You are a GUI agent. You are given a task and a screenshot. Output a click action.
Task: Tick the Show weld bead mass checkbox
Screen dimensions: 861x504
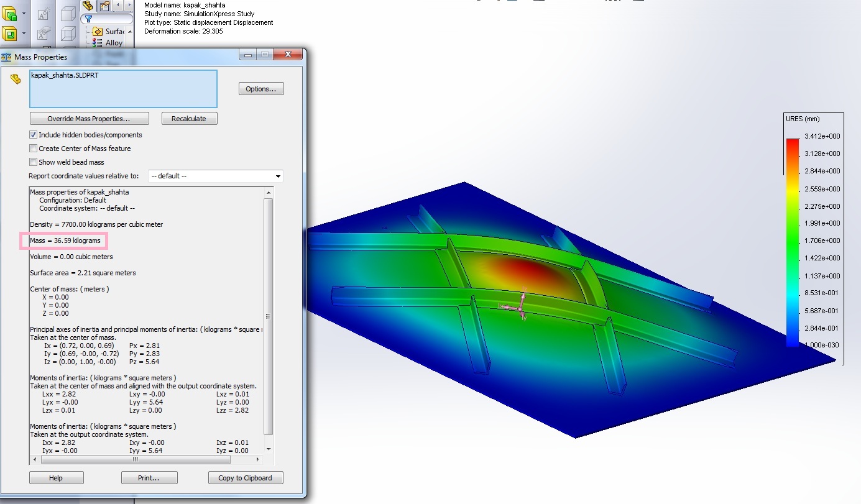(34, 162)
